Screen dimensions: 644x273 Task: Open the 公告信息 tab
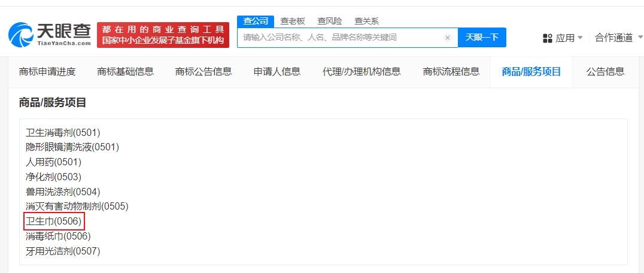click(x=605, y=71)
